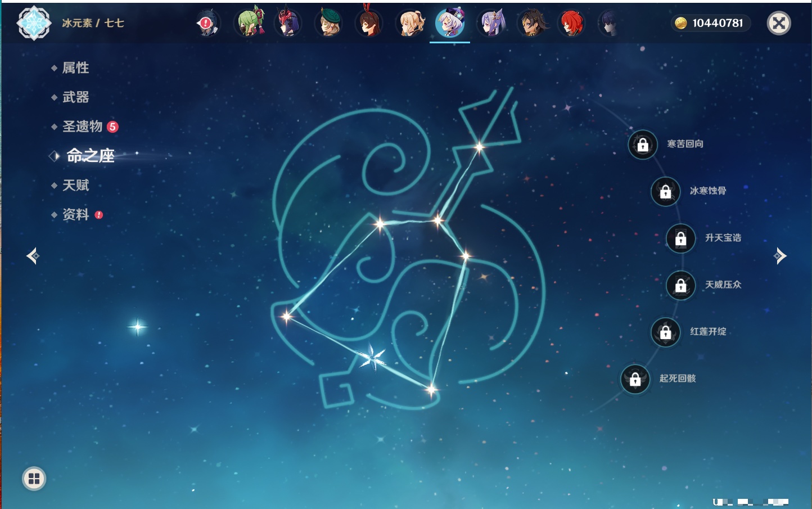Viewport: 812px width, 509px height.
Task: Select the dark-haired avatar with exclamation badge
Action: click(x=207, y=24)
